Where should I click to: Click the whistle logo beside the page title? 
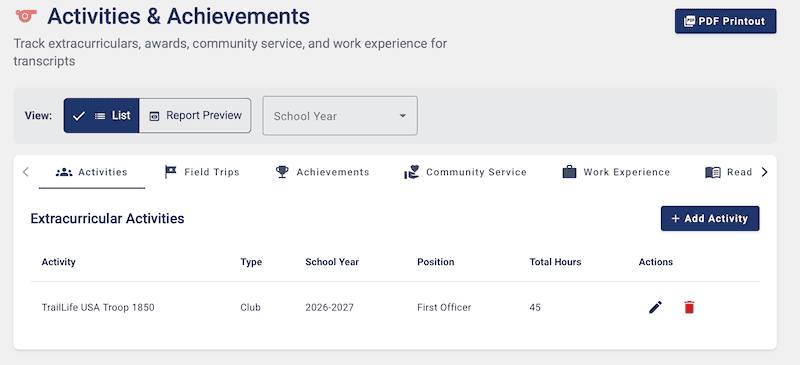pos(26,16)
